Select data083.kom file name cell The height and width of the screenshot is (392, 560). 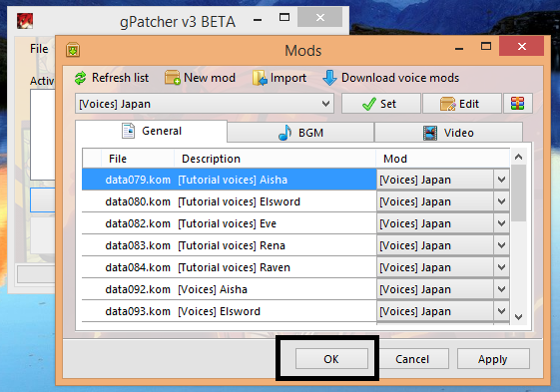138,245
